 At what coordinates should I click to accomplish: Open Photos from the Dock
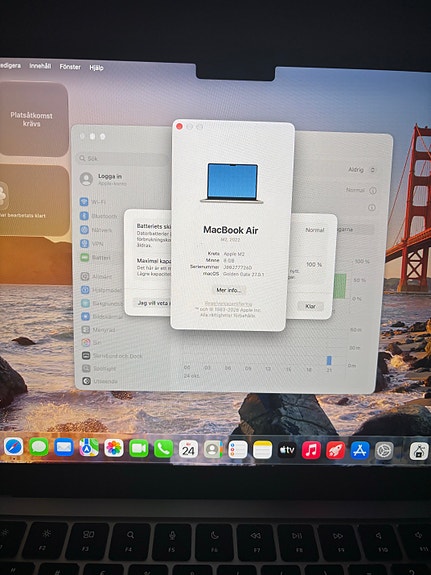114,448
